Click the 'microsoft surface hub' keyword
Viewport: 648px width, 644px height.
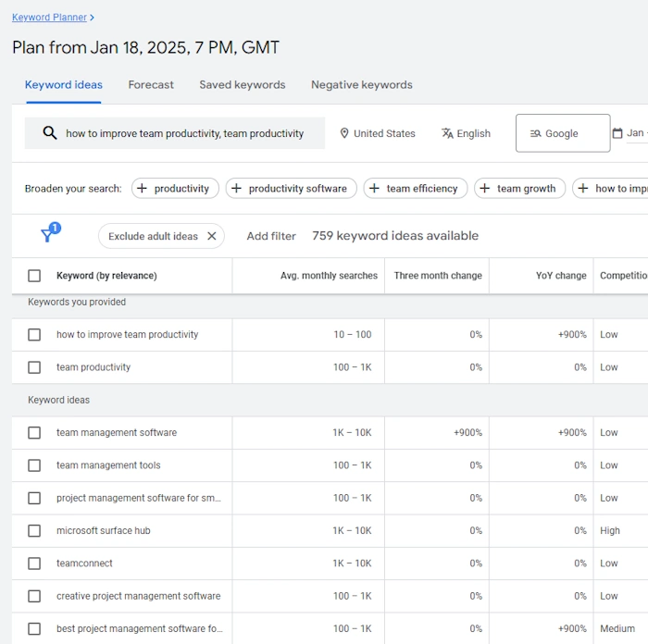click(x=104, y=530)
